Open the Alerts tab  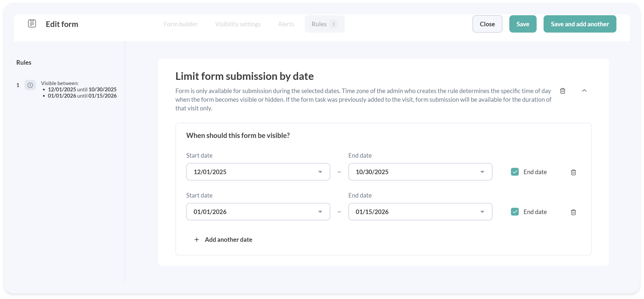tap(286, 24)
